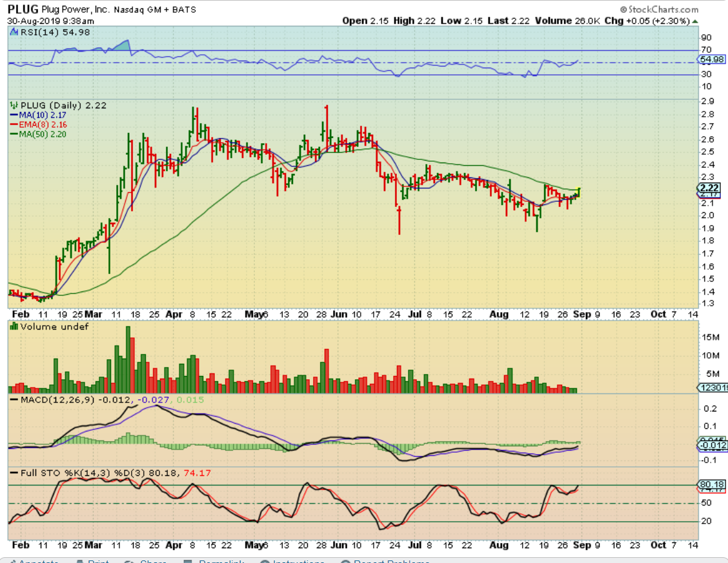Viewport: 728px width, 563px height.
Task: Click the 10M volume axis label
Action: click(711, 356)
